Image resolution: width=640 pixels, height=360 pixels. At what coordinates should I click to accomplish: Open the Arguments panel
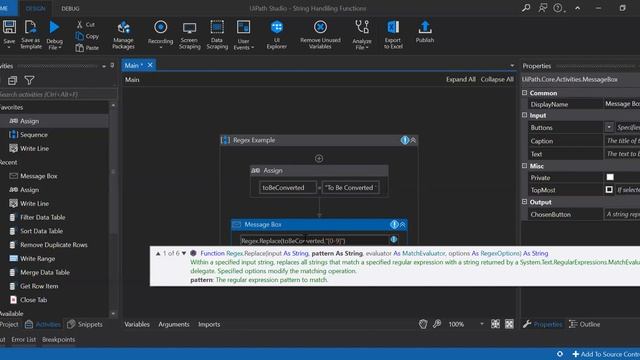pyautogui.click(x=174, y=324)
